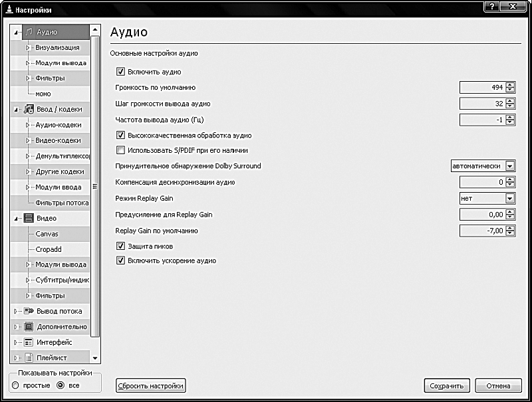Image resolution: width=532 pixels, height=402 pixels.
Task: Click Сбросить настройки button
Action: (x=151, y=386)
